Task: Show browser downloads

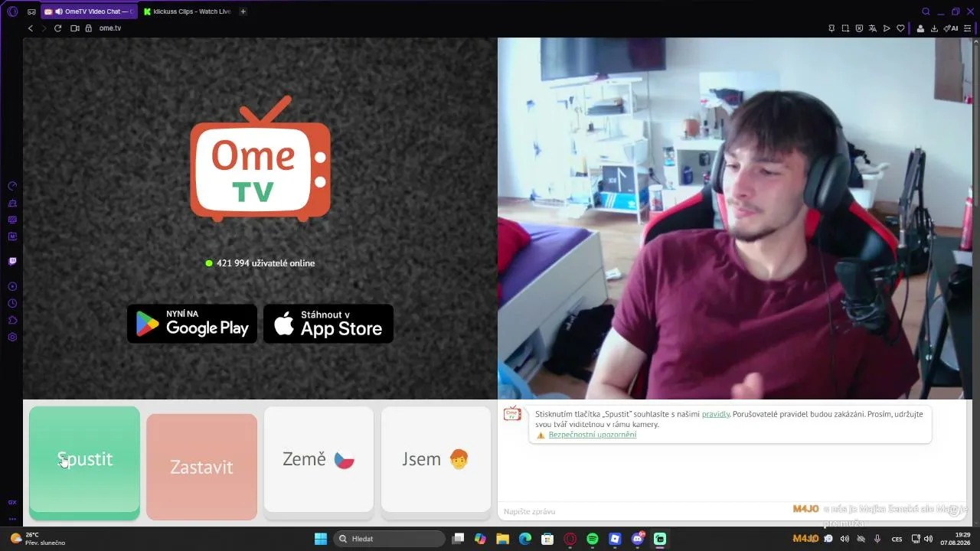Action: (x=934, y=28)
